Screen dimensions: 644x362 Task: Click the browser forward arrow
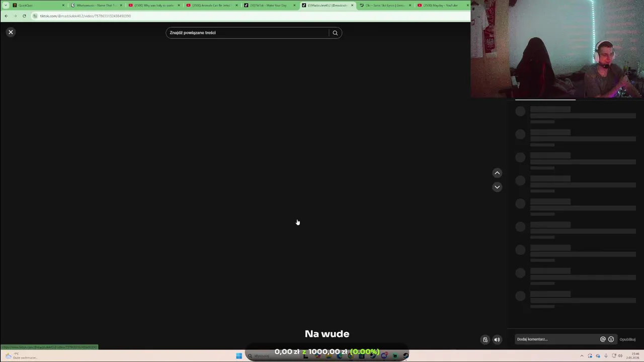15,16
